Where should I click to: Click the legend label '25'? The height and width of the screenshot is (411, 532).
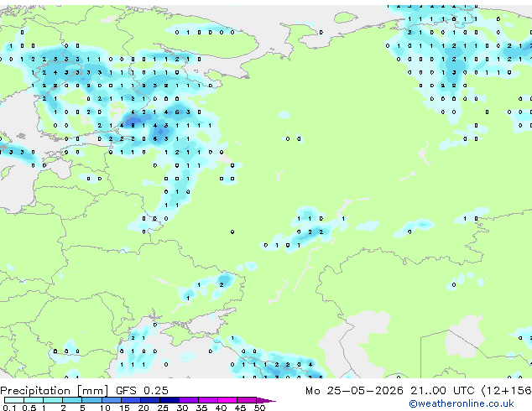[x=163, y=408]
